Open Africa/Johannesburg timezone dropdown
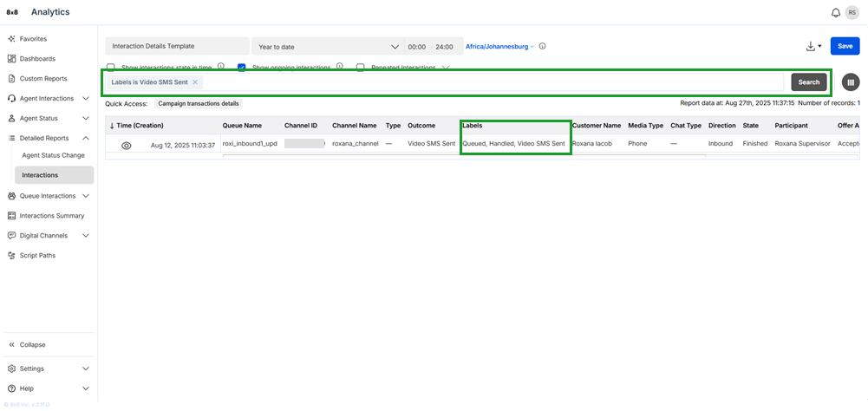The height and width of the screenshot is (411, 868). point(499,47)
